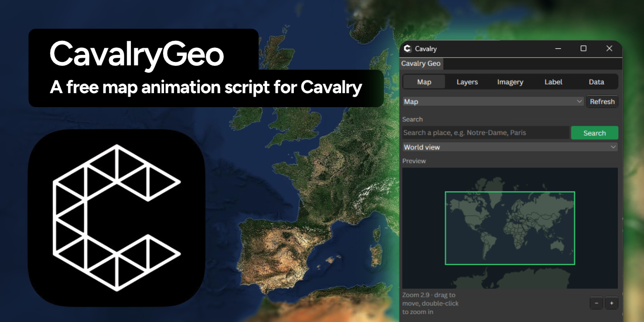The width and height of the screenshot is (644, 322).
Task: Click the Cavalry logo in title bar
Action: coord(408,48)
